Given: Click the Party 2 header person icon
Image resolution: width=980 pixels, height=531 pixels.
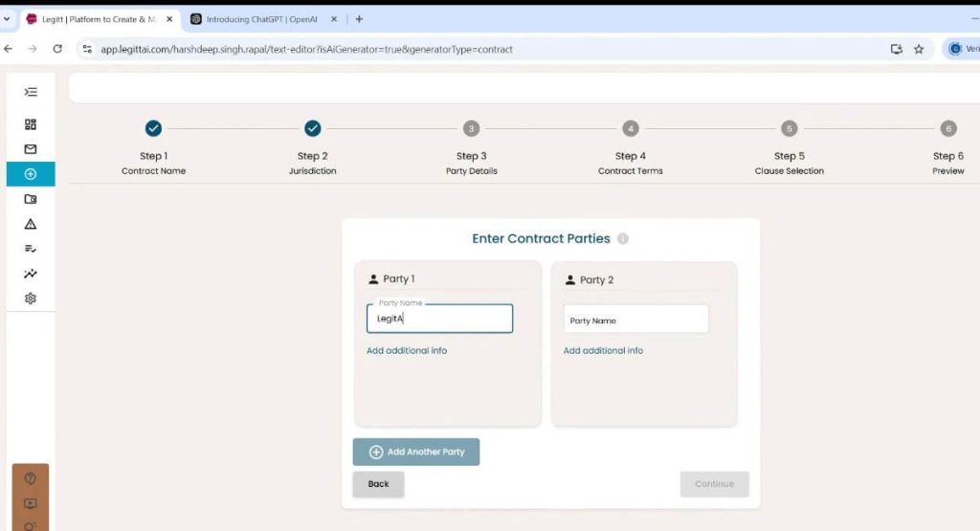Looking at the screenshot, I should [x=570, y=280].
